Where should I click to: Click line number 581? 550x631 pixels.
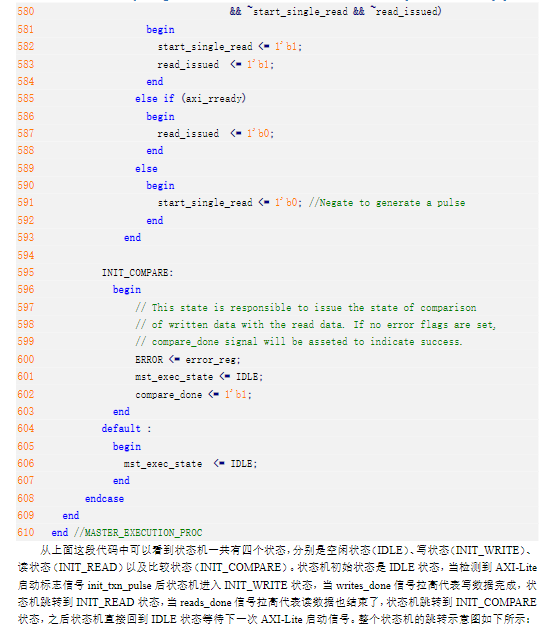click(x=26, y=29)
